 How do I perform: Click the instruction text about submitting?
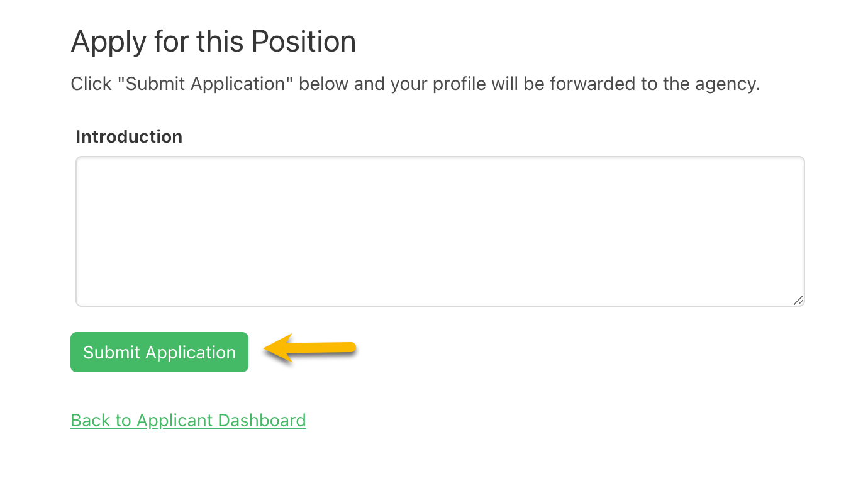point(415,83)
